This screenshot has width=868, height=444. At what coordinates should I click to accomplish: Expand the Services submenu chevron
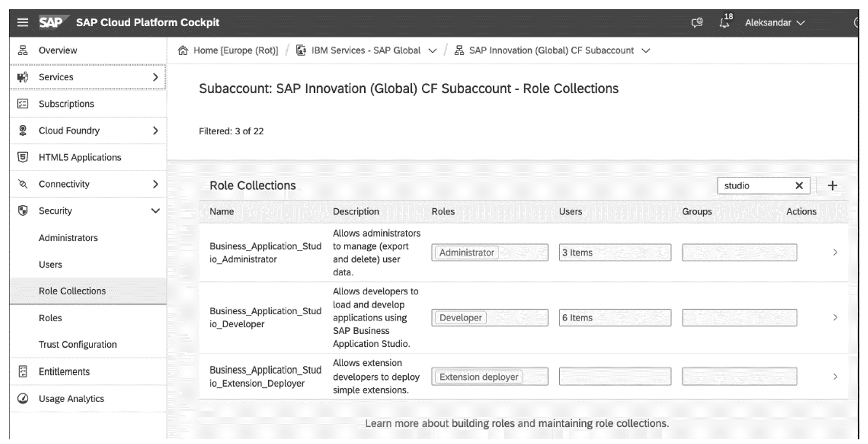(156, 77)
